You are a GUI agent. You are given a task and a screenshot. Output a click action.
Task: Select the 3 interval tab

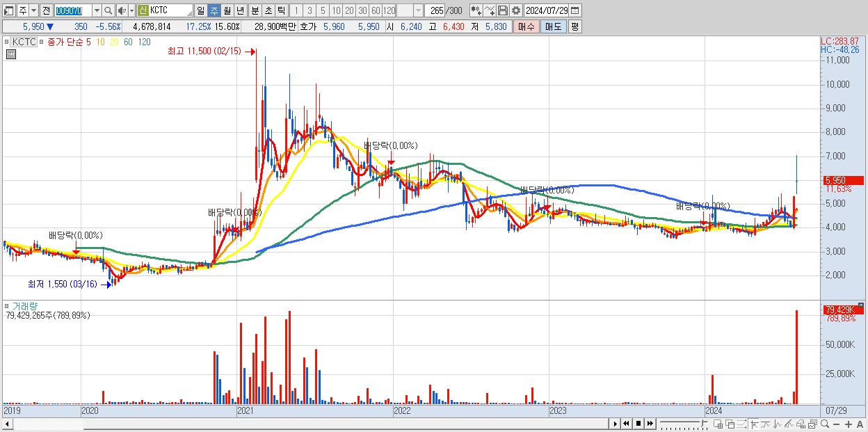pyautogui.click(x=310, y=10)
